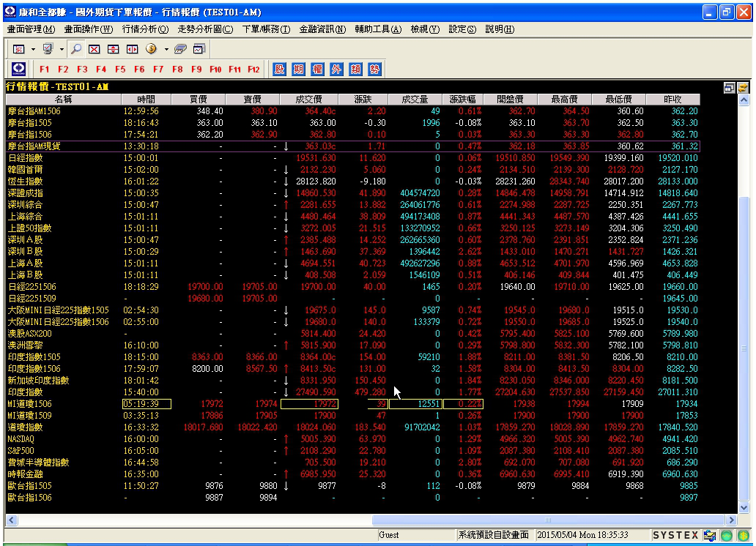Select the F8 shortcut button
This screenshot has height=546, width=756.
point(177,70)
